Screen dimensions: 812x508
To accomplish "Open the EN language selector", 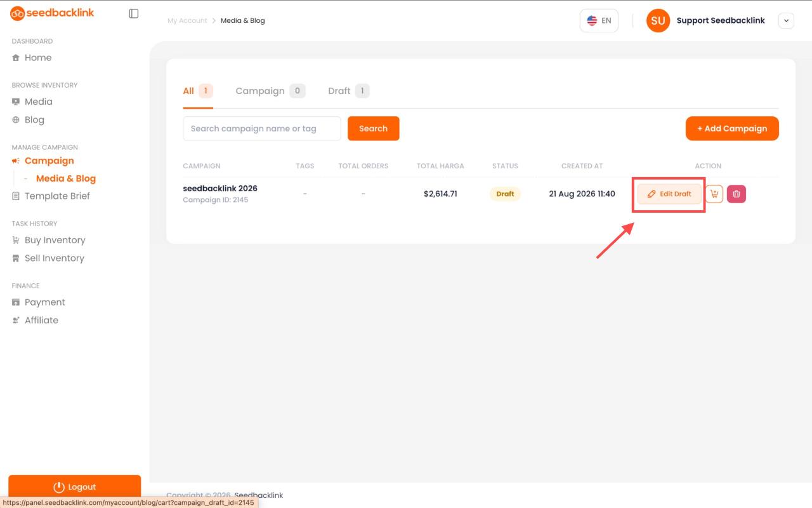I will pos(599,20).
